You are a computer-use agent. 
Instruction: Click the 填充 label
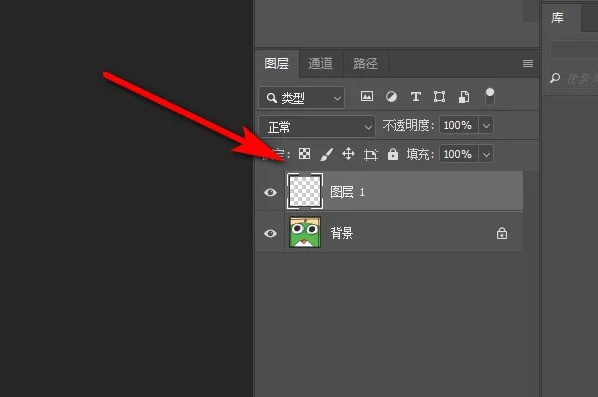tap(420, 154)
